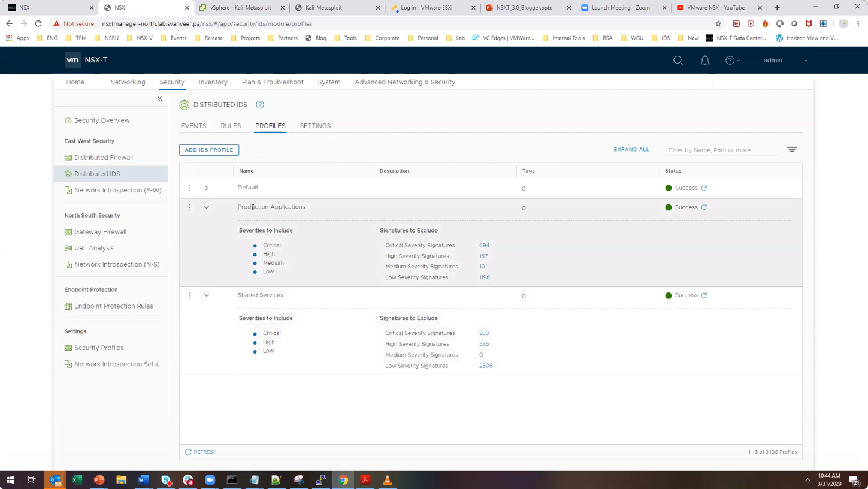Click the filter lines icon beside search
This screenshot has width=868, height=489.
tap(792, 150)
